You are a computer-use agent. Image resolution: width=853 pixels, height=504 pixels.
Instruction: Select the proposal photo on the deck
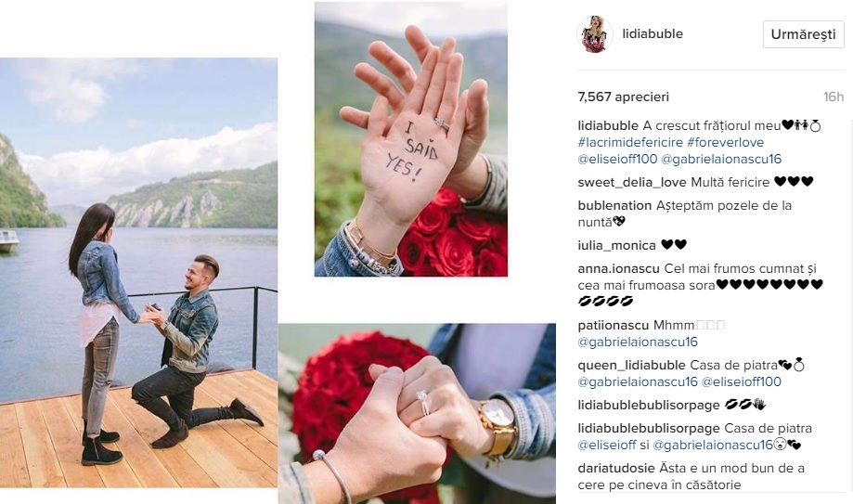click(x=138, y=273)
